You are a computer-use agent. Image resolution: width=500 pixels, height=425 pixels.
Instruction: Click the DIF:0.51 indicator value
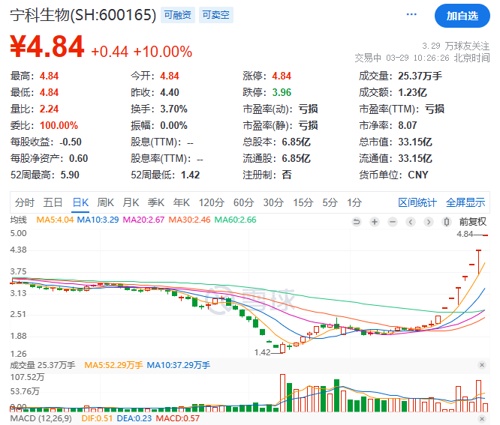pyautogui.click(x=98, y=419)
